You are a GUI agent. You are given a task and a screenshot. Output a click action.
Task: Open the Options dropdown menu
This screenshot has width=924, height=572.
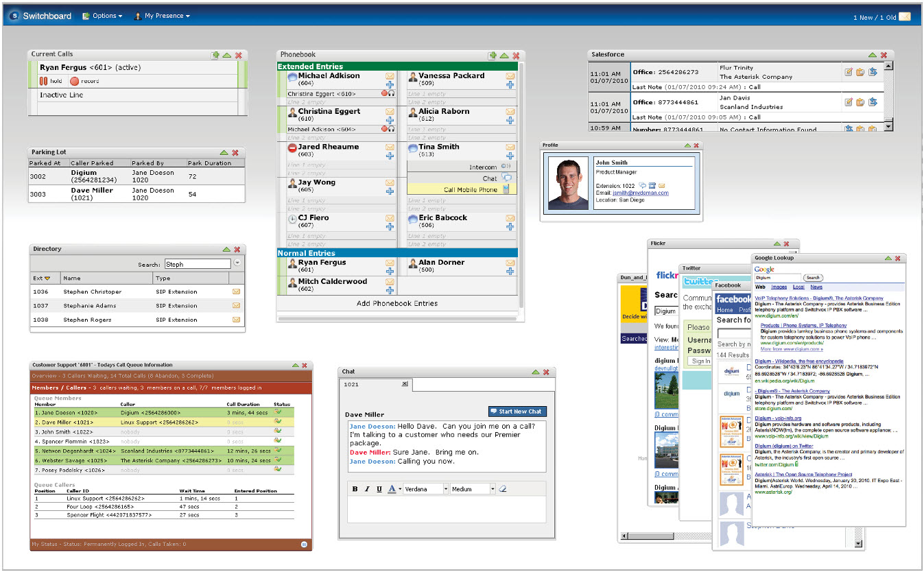tap(102, 16)
